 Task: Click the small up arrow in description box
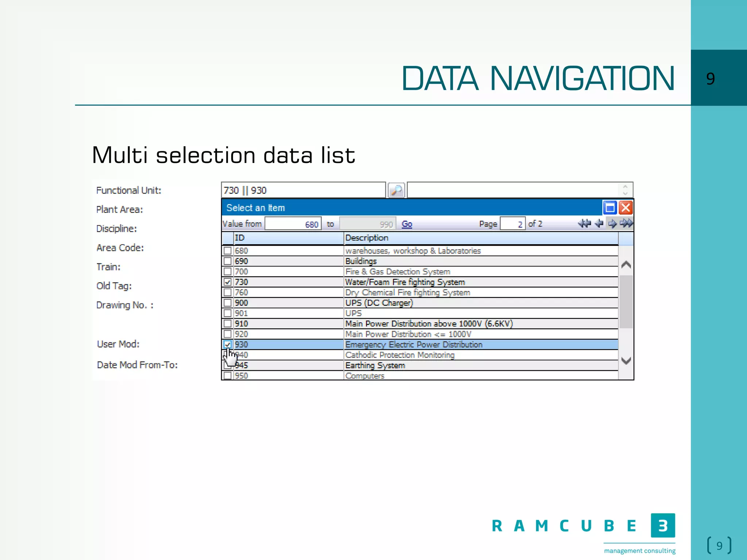click(x=625, y=187)
